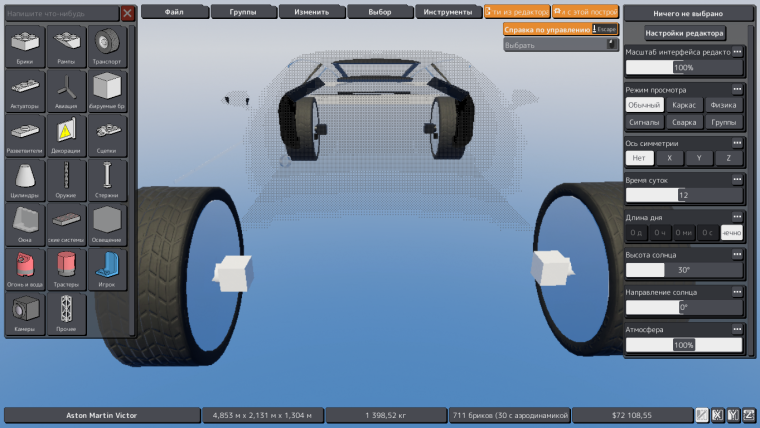This screenshot has width=760, height=428.
Task: Adjust the Высота солнца slider
Action: [684, 270]
